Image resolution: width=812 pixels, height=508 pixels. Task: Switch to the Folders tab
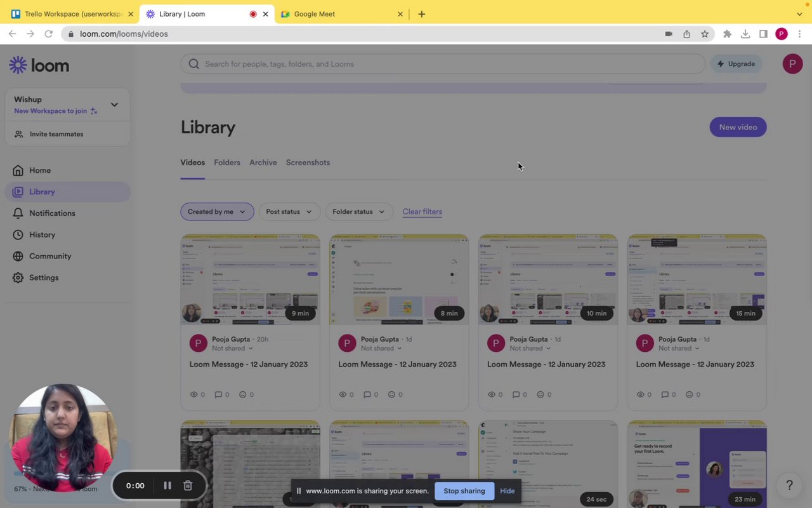[x=227, y=163]
